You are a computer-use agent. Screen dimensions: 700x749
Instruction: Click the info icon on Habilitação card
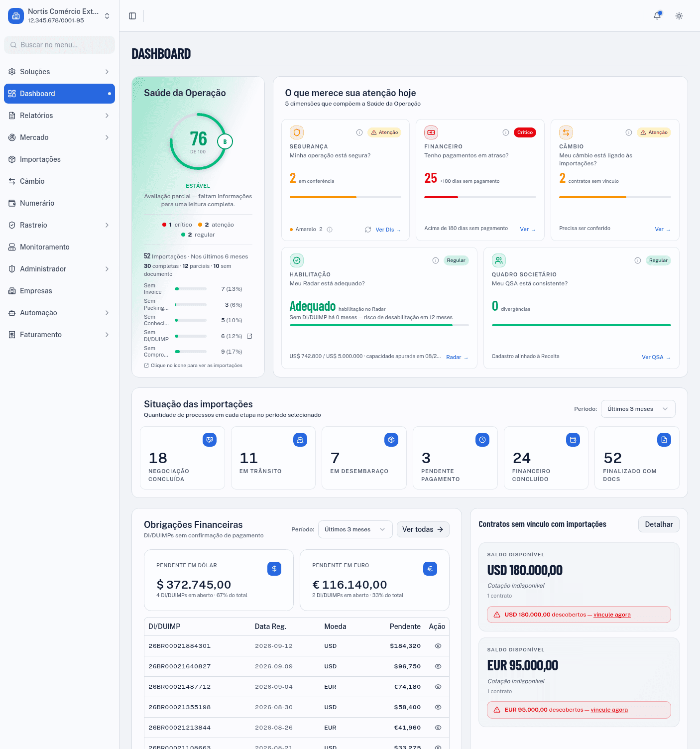436,260
